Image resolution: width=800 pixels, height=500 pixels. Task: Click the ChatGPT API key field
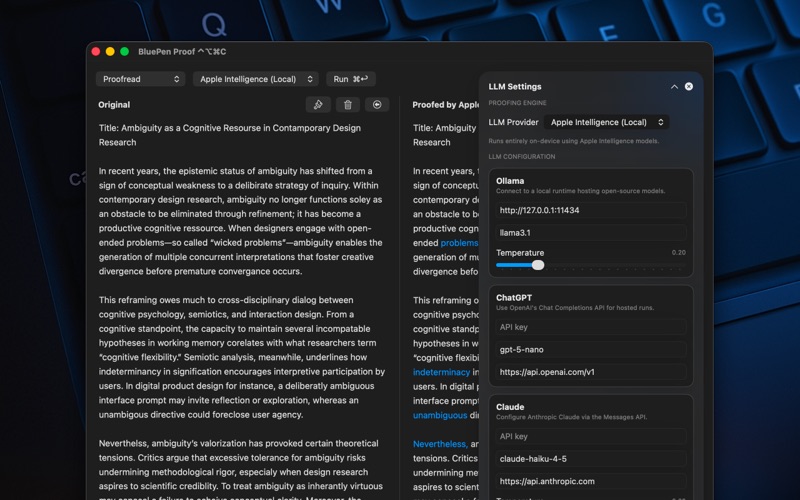pos(591,327)
